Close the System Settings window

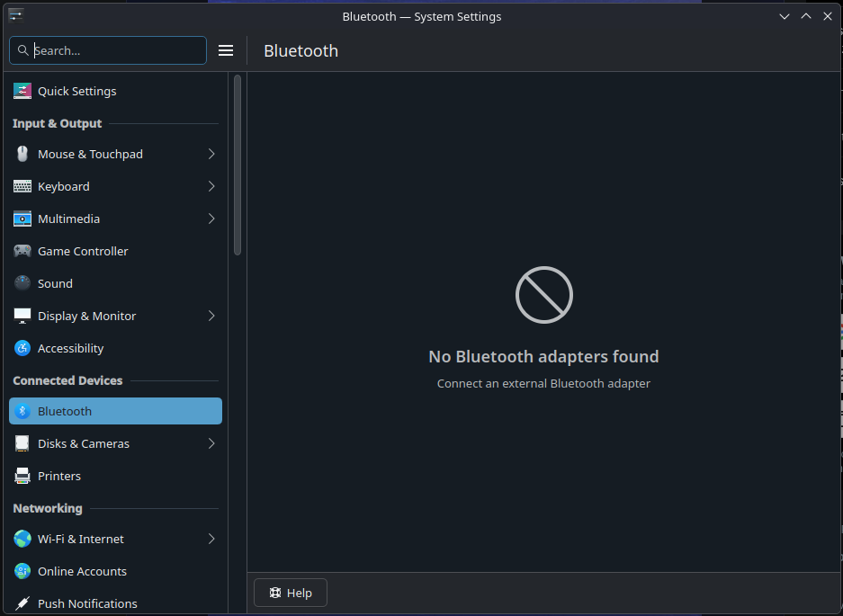coord(828,16)
